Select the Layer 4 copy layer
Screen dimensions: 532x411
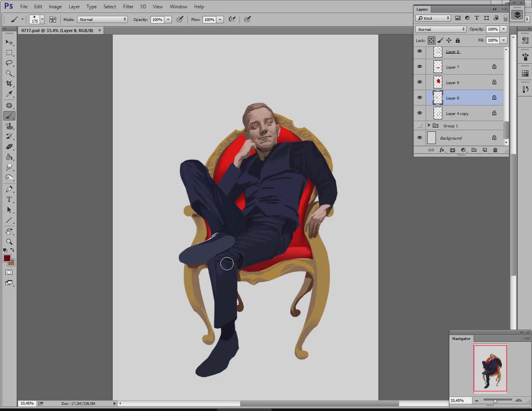(x=465, y=113)
